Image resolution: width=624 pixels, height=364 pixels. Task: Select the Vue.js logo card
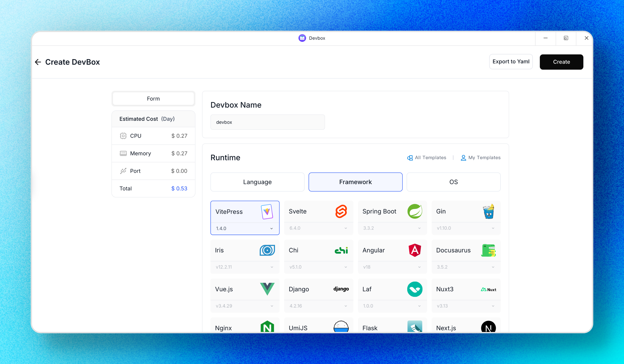[267, 289]
